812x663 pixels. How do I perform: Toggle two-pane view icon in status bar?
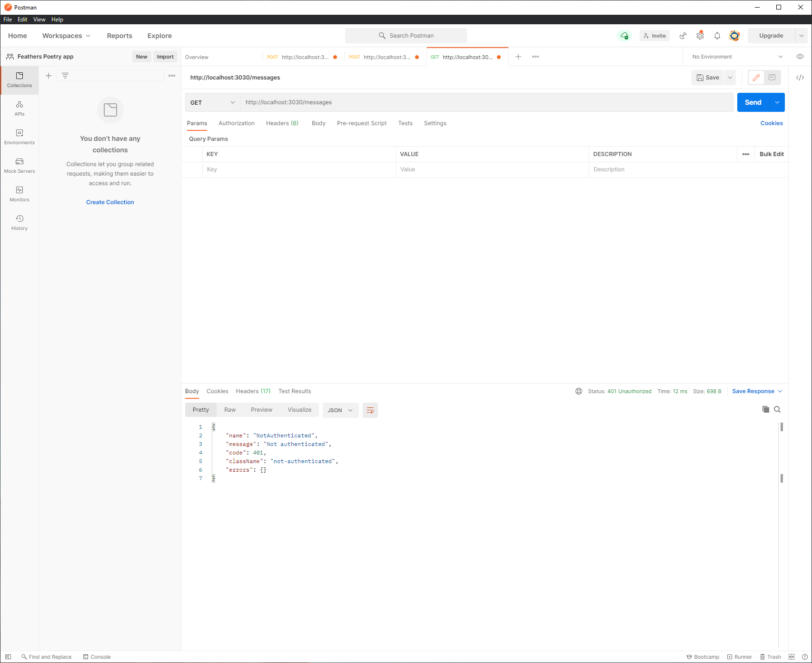click(x=792, y=657)
